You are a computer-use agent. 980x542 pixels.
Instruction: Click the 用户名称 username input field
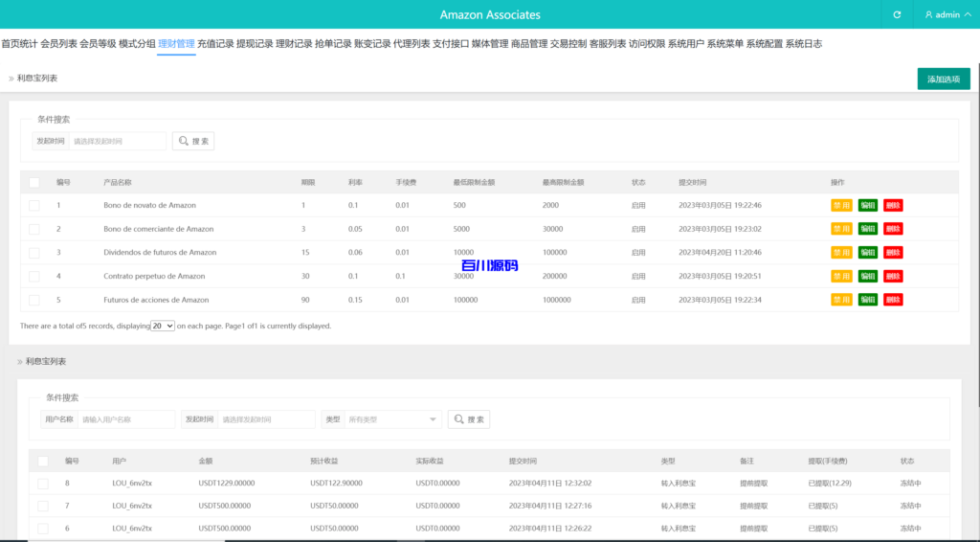[x=126, y=419]
